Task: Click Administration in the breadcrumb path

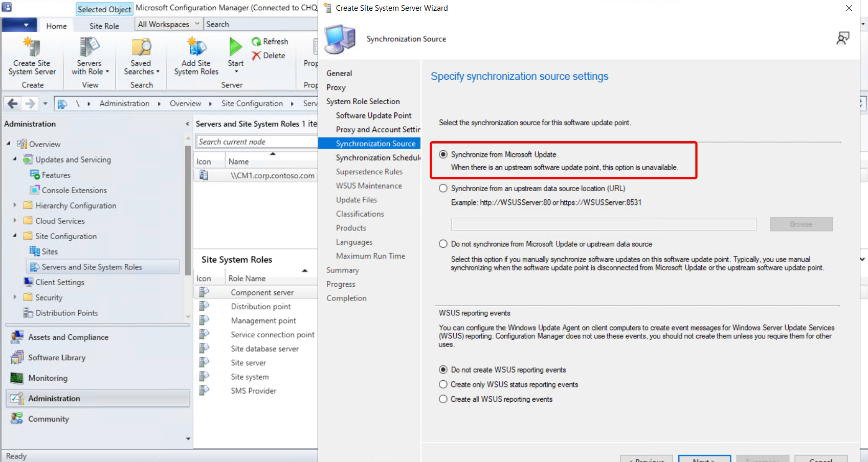Action: [124, 104]
